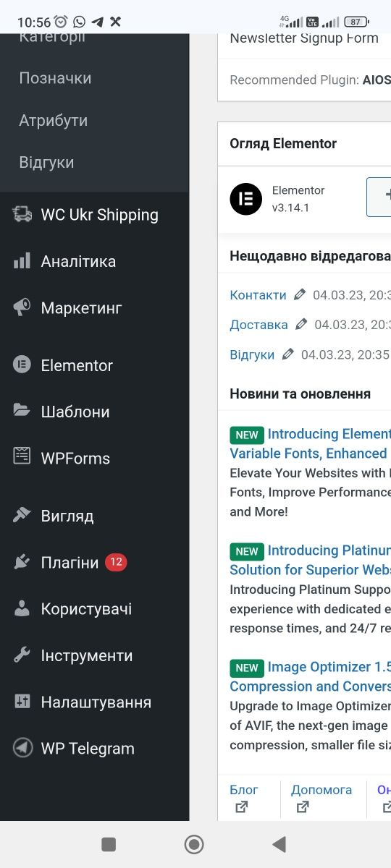This screenshot has height=868, width=391.
Task: Tap the Newsletter Signup Form text
Action: (304, 38)
